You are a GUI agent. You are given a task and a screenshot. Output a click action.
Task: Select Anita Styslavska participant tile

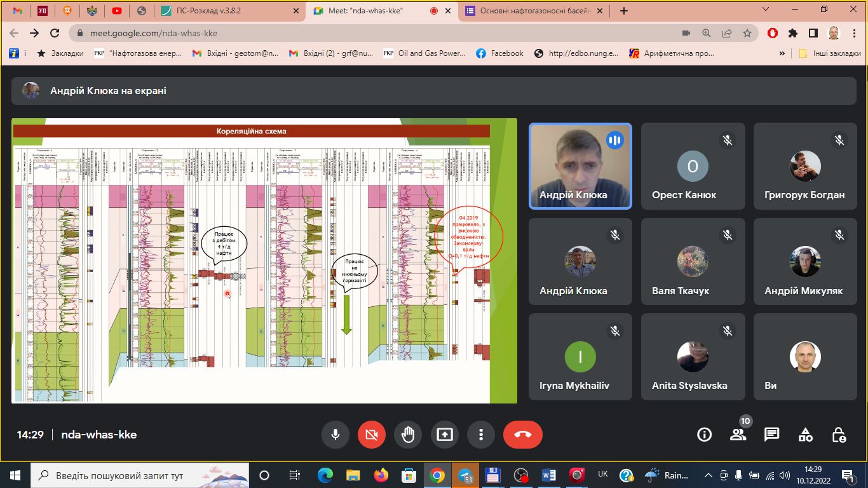[693, 356]
